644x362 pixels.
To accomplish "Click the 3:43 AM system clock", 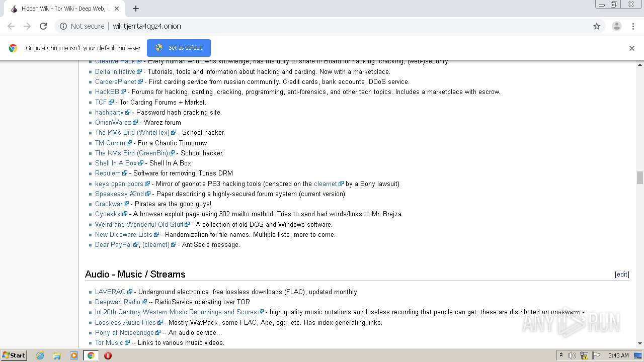I will pos(618,355).
